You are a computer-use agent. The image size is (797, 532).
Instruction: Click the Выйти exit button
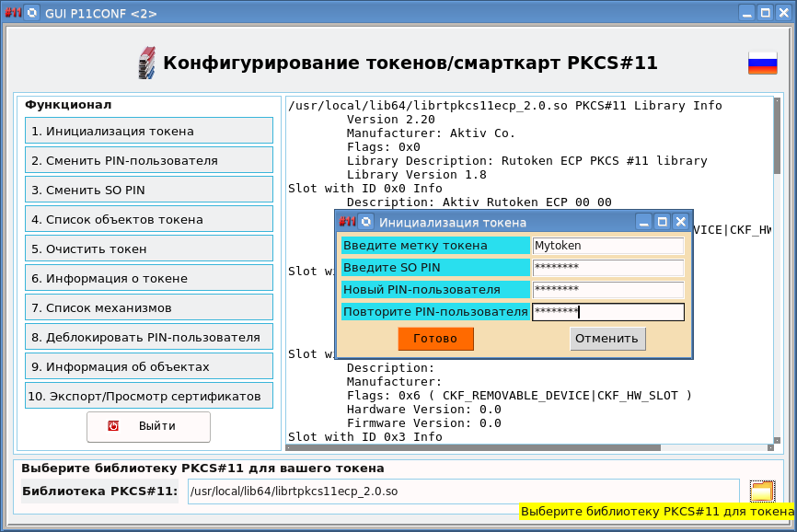tap(148, 426)
